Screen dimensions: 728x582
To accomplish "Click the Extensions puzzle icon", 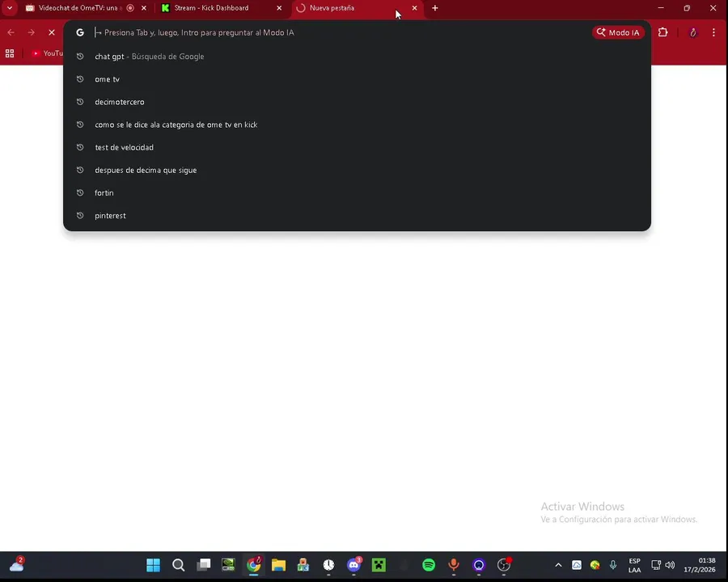I will coord(663,32).
